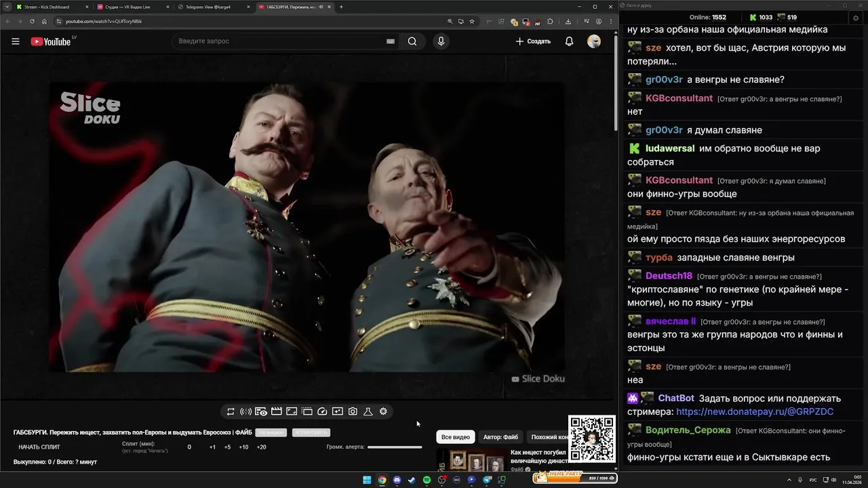Click username 'турба' in chat
The height and width of the screenshot is (488, 868).
tap(659, 258)
